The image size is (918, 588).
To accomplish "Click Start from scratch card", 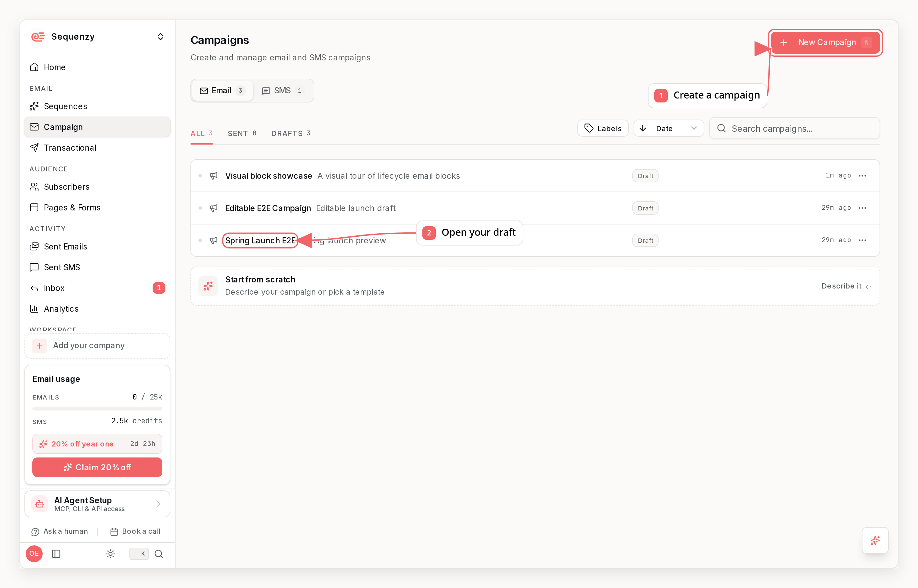I will point(535,286).
